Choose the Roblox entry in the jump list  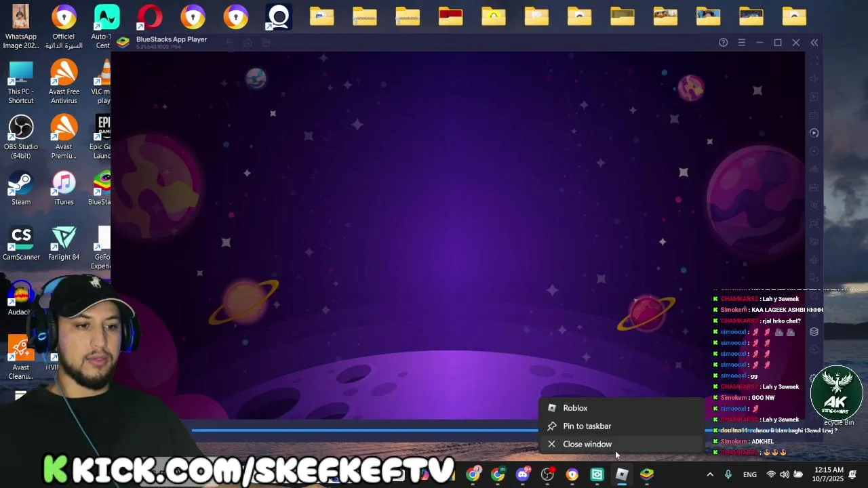click(x=620, y=408)
